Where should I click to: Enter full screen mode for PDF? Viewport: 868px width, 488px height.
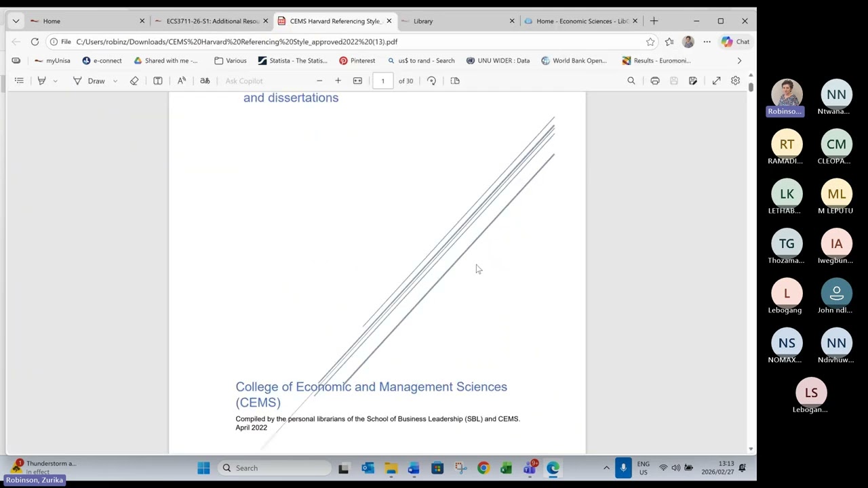pyautogui.click(x=716, y=81)
